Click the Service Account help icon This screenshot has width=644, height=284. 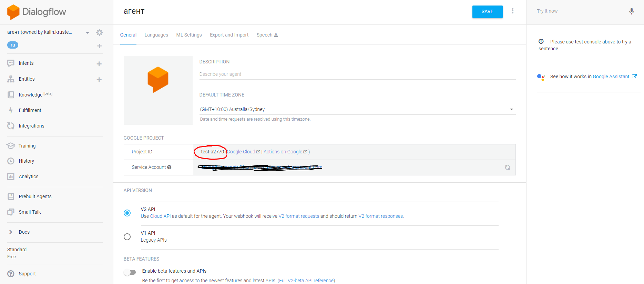(169, 167)
